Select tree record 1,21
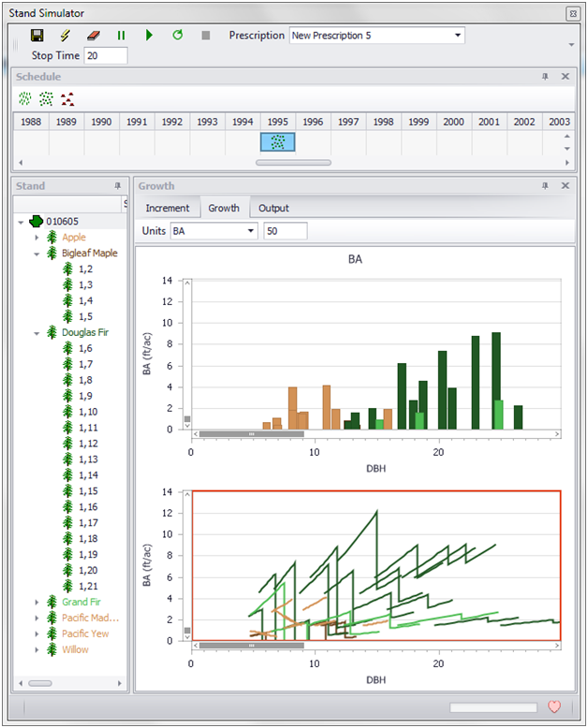 pos(88,587)
